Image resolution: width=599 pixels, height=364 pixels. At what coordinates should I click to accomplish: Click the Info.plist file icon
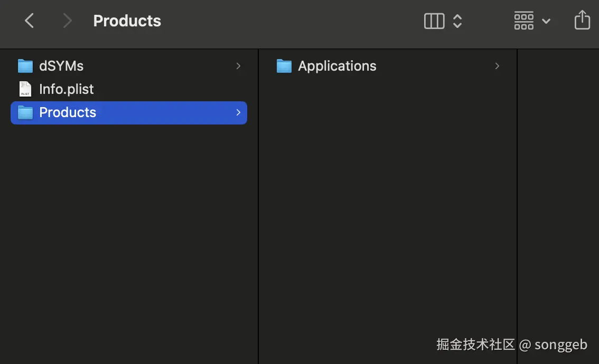25,89
